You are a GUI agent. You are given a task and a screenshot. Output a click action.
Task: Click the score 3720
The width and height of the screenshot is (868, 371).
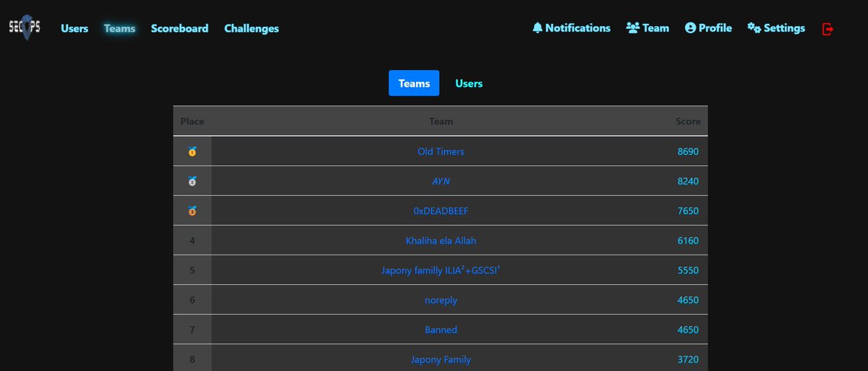688,359
